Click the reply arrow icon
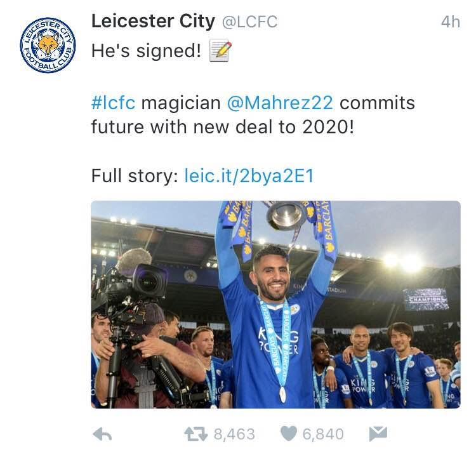This screenshot has height=452, width=476. click(104, 434)
